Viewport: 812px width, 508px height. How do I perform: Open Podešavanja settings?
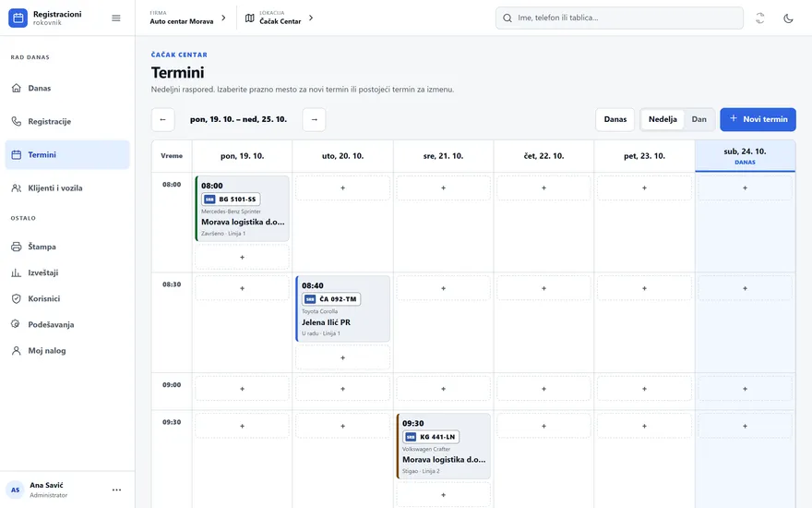point(67,324)
